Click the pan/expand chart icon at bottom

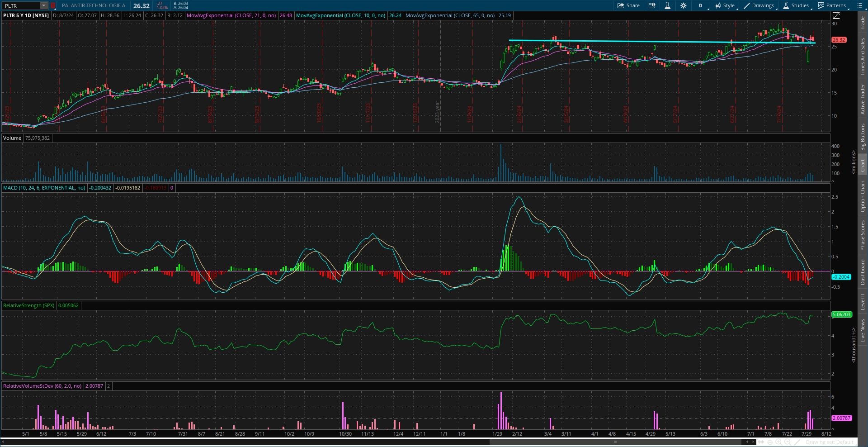(x=762, y=442)
